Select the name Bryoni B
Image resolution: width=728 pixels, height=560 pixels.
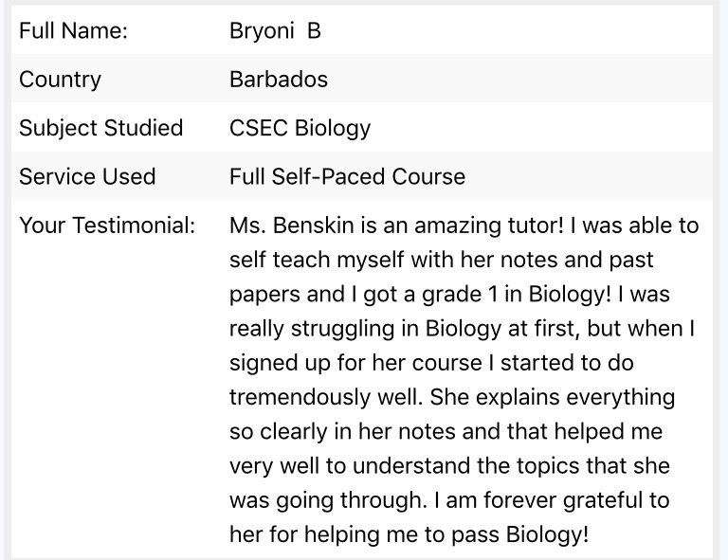click(275, 30)
